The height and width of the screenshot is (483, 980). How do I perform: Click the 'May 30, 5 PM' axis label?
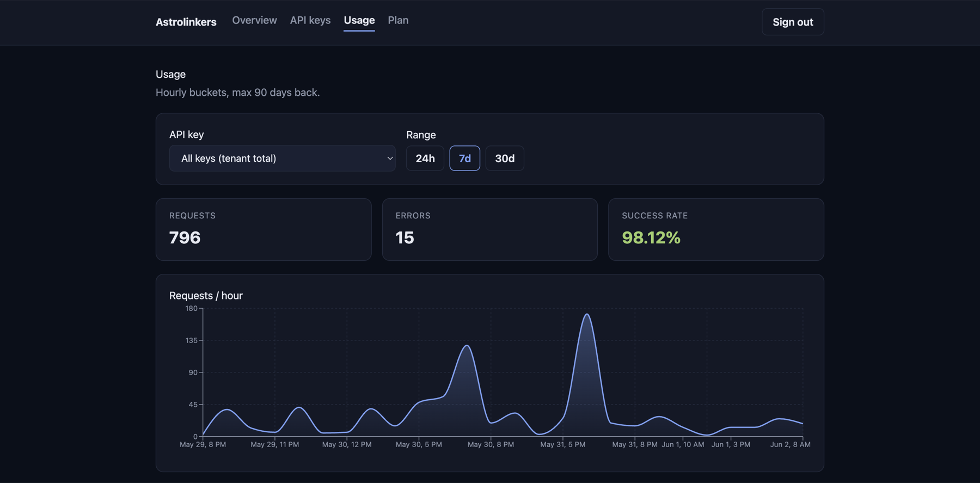tap(419, 444)
